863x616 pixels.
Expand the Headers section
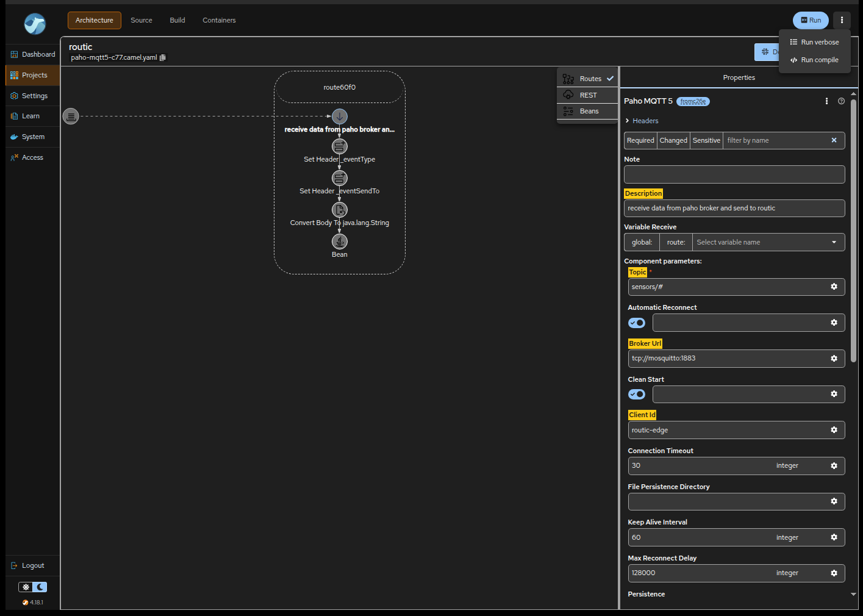(641, 121)
